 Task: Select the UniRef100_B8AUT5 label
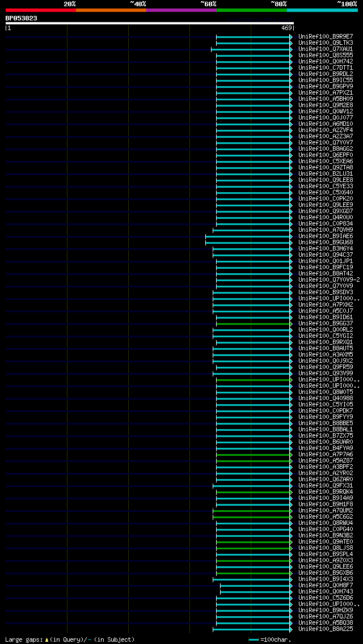(x=326, y=348)
